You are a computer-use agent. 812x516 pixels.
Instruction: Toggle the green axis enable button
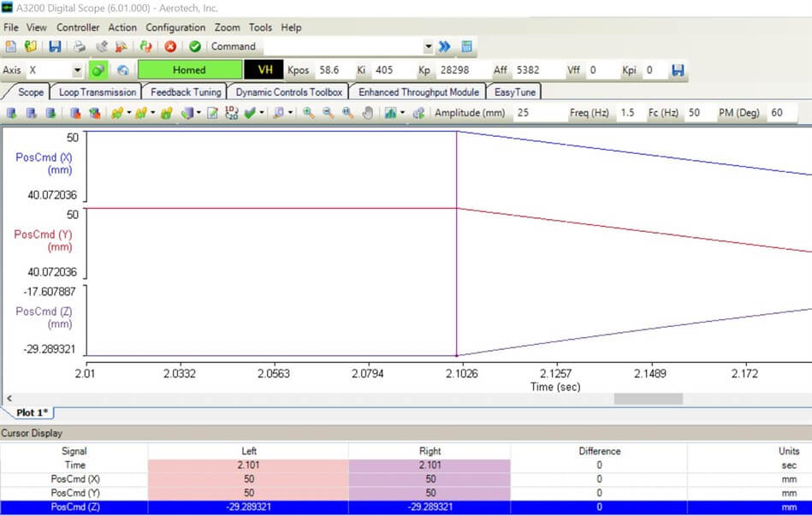(98, 70)
